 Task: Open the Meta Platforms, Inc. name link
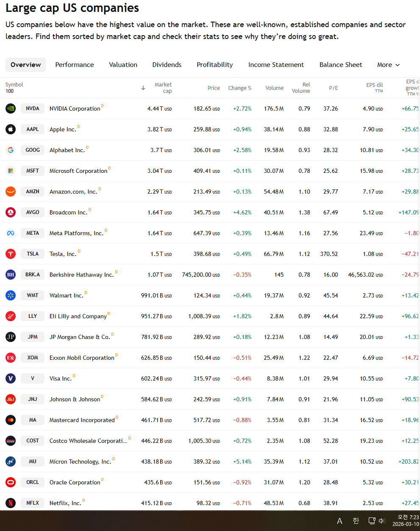pyautogui.click(x=76, y=233)
